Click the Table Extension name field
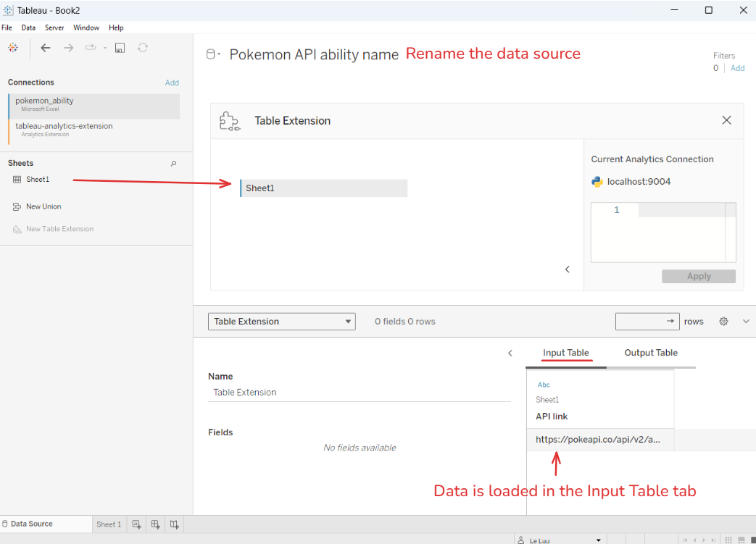Screen dimensions: 756x544 [359, 393]
